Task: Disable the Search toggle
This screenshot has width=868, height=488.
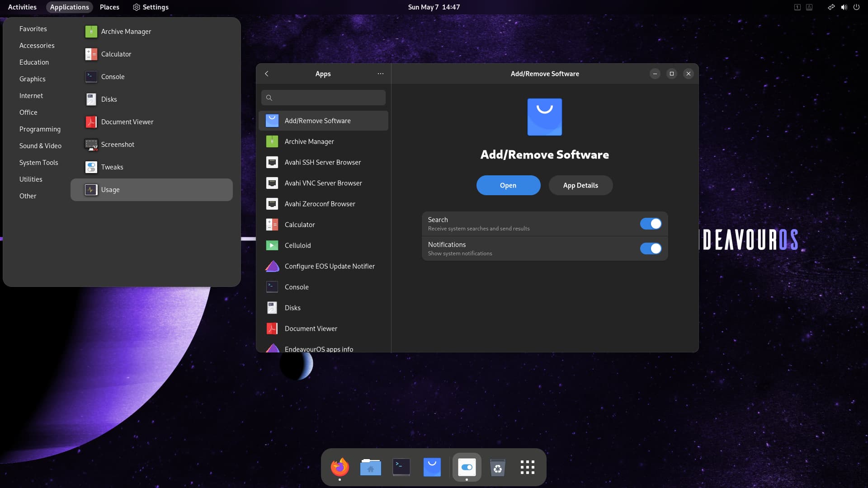Action: point(651,224)
